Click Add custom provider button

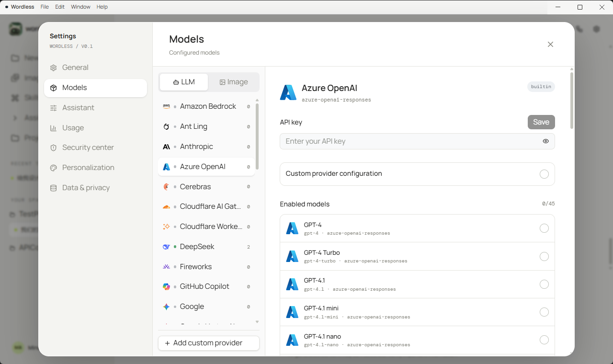click(209, 343)
